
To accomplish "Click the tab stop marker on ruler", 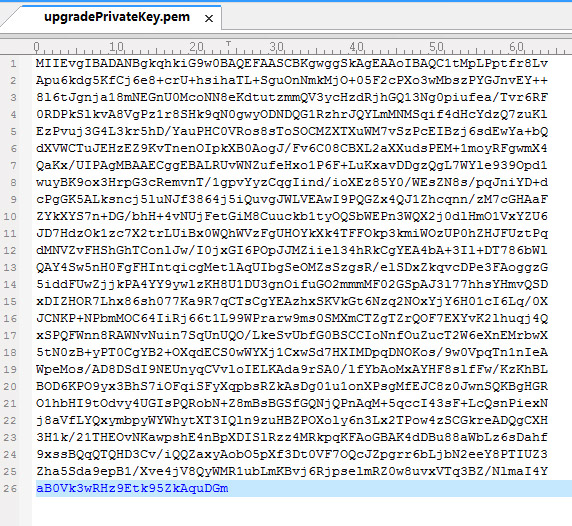I will 228,44.
